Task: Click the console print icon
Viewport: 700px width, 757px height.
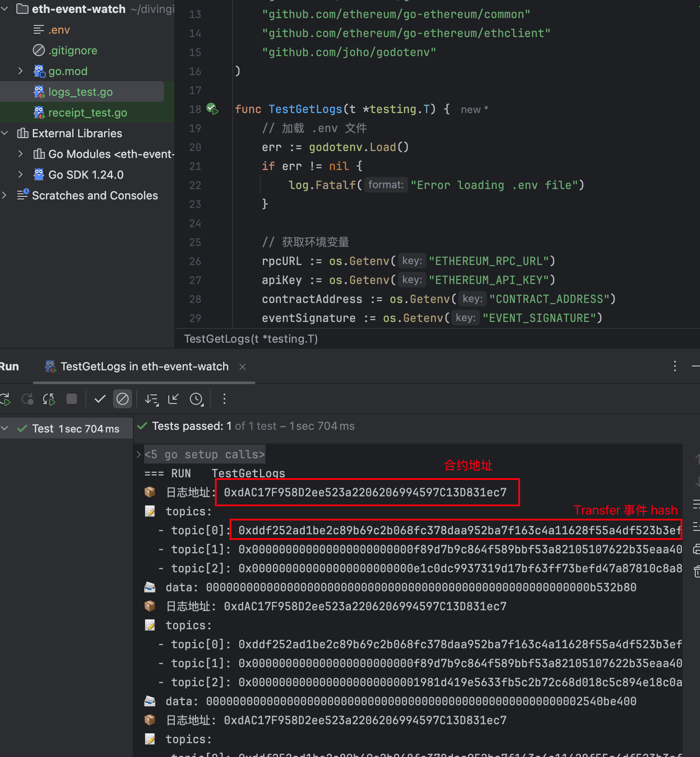Action: click(x=696, y=549)
